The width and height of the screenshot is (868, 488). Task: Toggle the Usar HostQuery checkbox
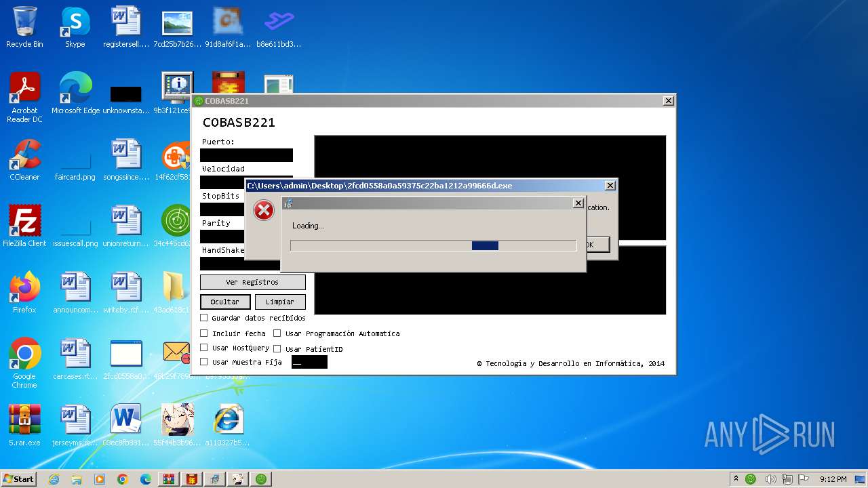[x=204, y=348]
